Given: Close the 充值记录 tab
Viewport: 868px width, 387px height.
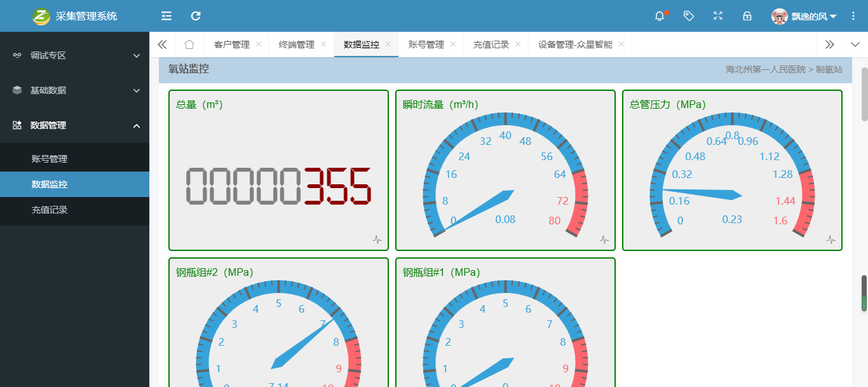Looking at the screenshot, I should [518, 44].
